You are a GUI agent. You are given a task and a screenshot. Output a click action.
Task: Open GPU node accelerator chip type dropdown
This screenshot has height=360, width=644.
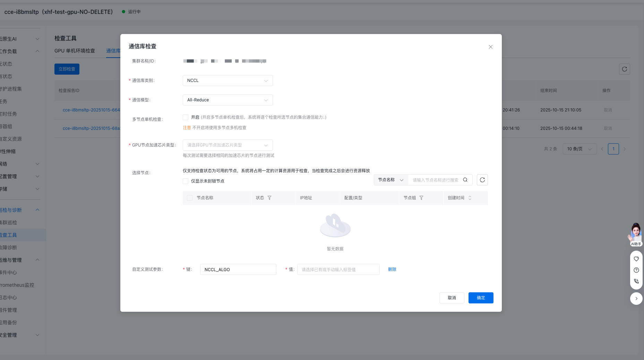point(227,145)
